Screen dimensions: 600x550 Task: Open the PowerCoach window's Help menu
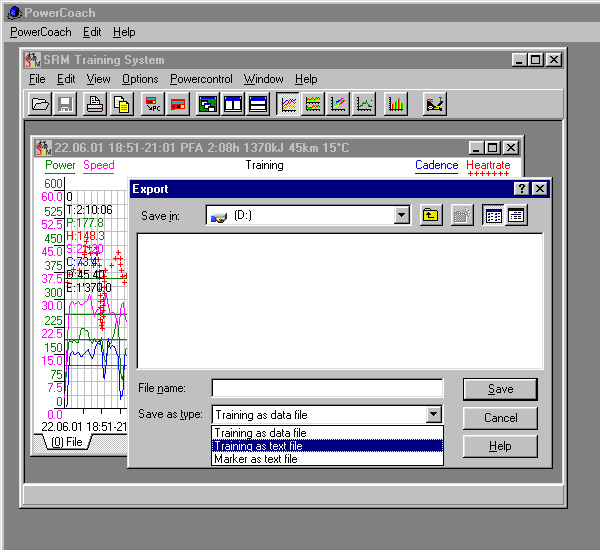point(124,32)
